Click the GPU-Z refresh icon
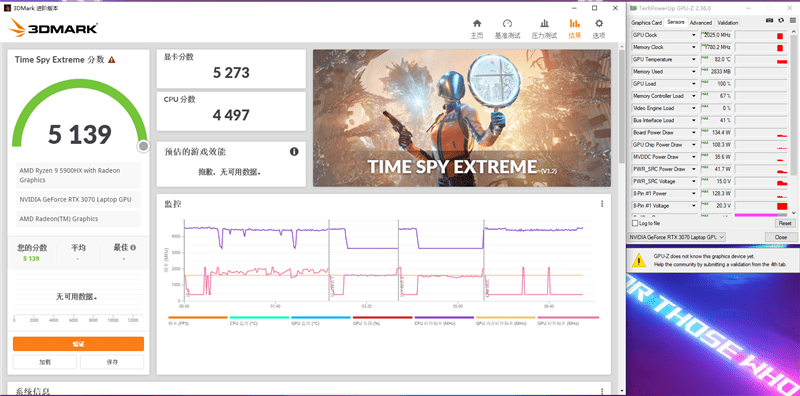This screenshot has width=800, height=396. tap(781, 20)
